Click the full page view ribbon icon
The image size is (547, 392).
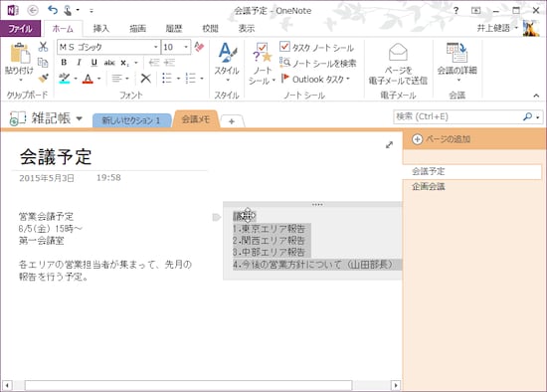476,11
